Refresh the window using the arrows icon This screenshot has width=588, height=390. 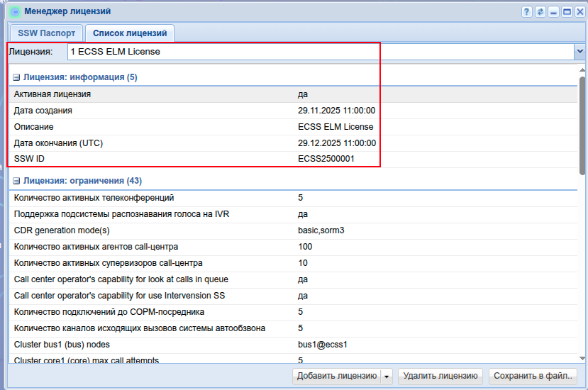pos(540,12)
